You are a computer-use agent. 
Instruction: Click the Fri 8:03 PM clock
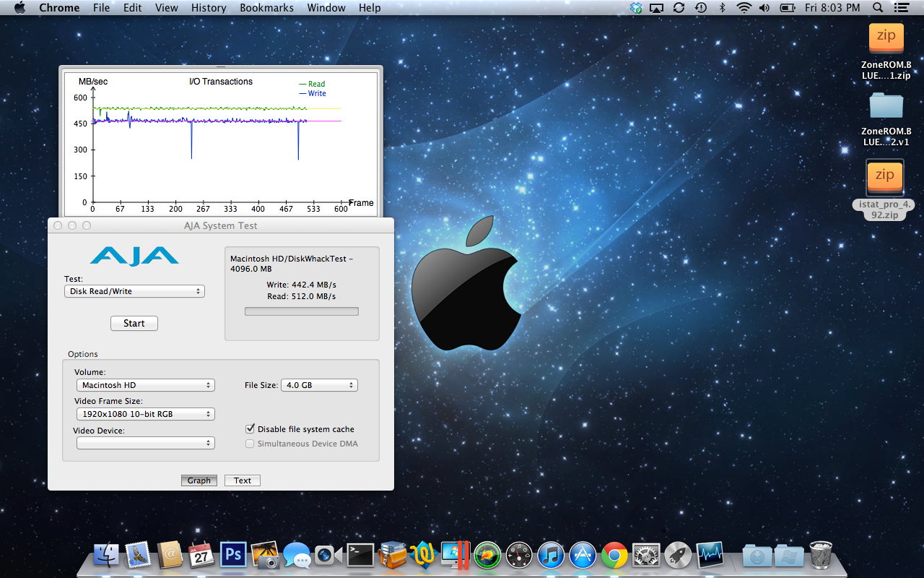coord(832,8)
